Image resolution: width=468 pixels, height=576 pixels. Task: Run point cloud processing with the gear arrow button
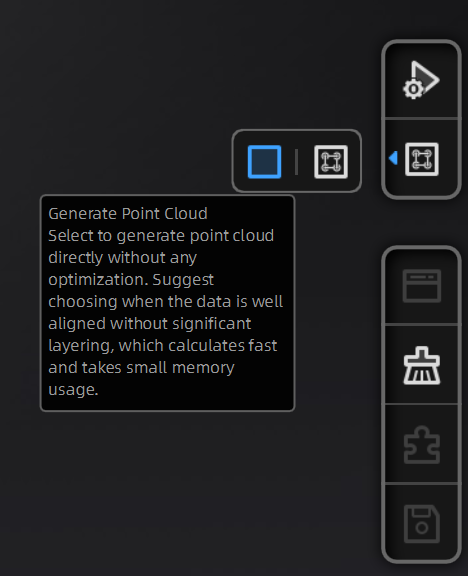[421, 80]
